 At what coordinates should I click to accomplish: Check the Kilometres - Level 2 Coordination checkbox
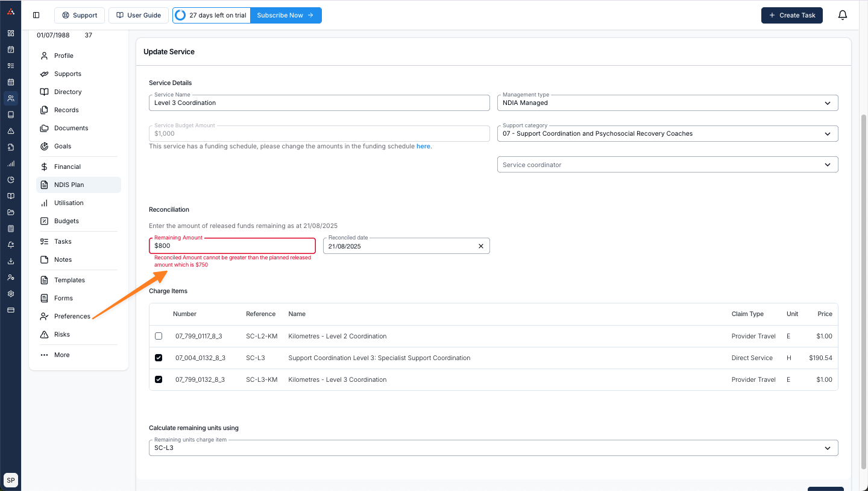pos(159,336)
